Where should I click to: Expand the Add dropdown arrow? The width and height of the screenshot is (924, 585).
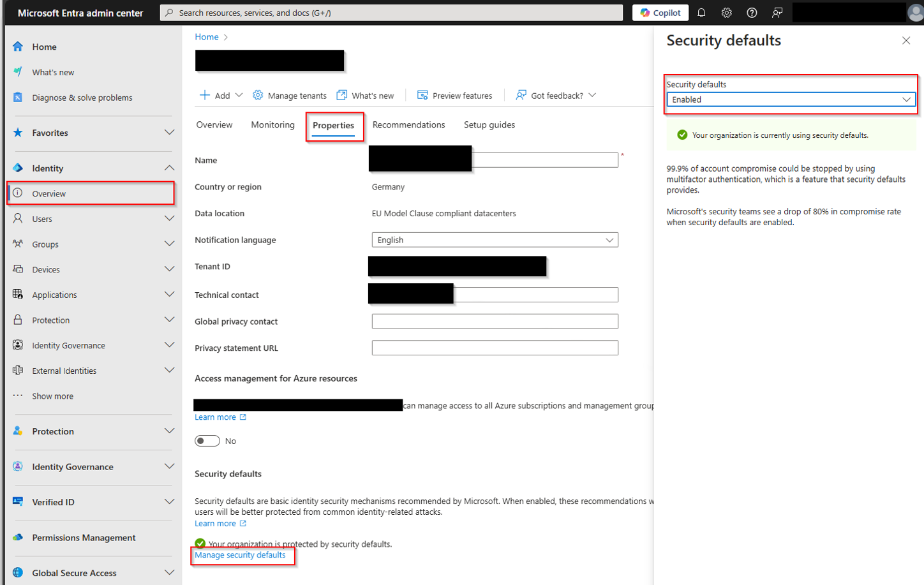(x=239, y=95)
